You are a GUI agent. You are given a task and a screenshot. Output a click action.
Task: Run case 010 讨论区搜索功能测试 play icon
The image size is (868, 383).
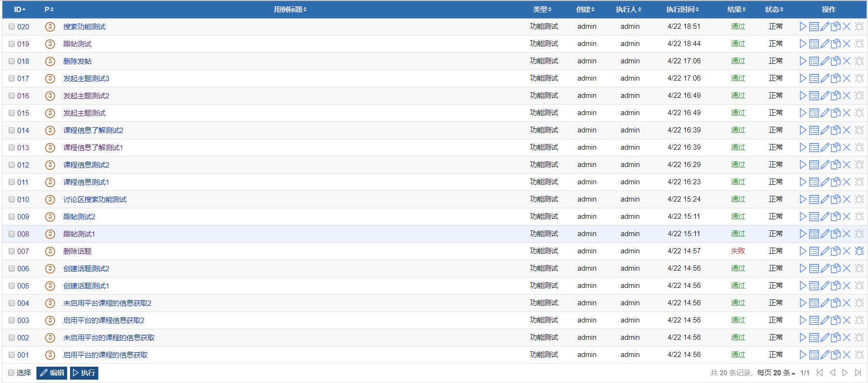click(803, 200)
